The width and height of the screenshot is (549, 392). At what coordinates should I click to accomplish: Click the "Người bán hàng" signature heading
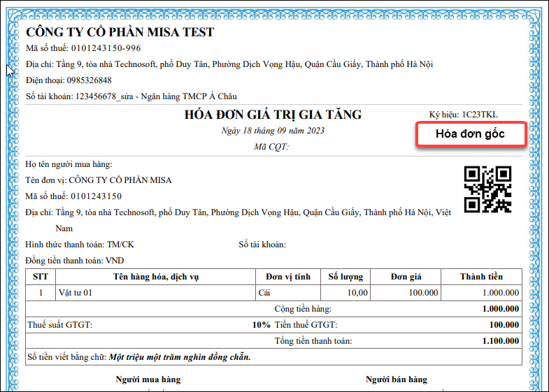396,379
